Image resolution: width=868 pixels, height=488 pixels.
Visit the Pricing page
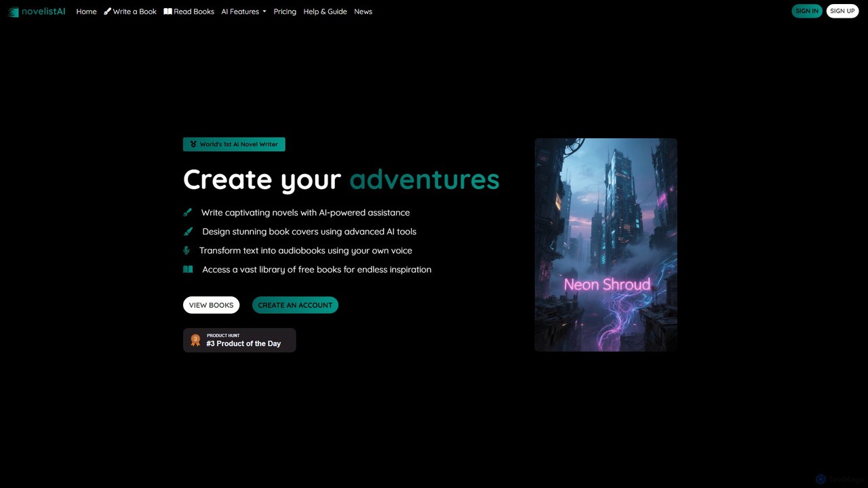click(x=285, y=12)
